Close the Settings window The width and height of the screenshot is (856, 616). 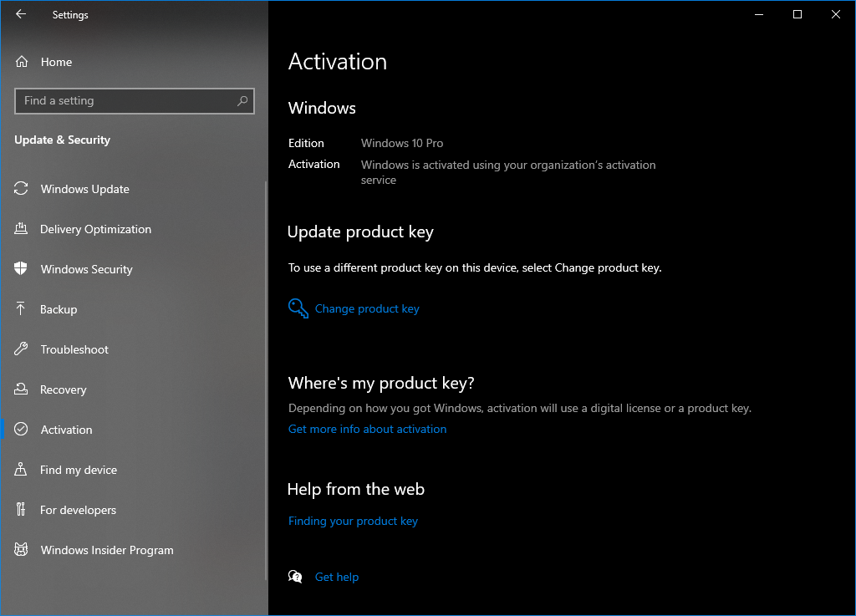click(835, 15)
